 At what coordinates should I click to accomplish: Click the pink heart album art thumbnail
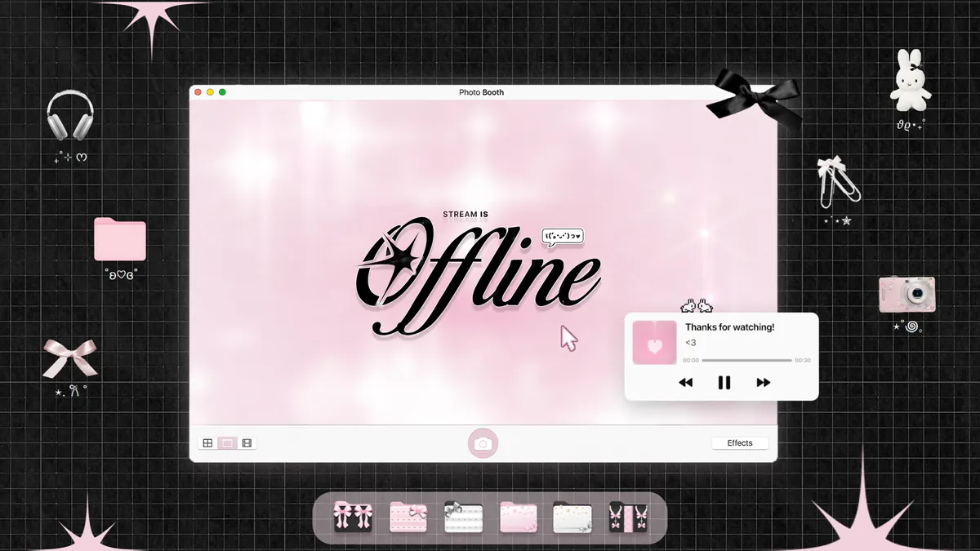click(655, 342)
